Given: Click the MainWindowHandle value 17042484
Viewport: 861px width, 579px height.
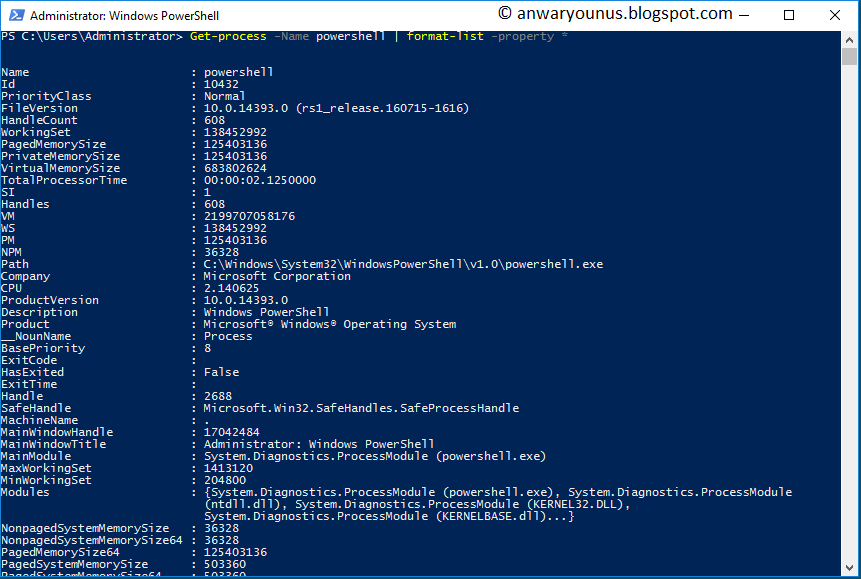Looking at the screenshot, I should tap(233, 432).
